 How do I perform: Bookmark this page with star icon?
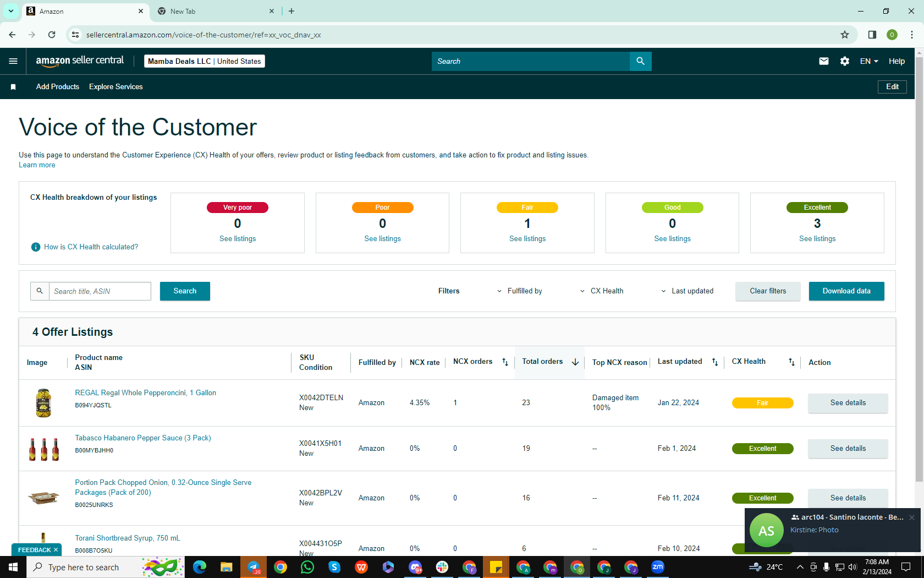[x=845, y=35]
